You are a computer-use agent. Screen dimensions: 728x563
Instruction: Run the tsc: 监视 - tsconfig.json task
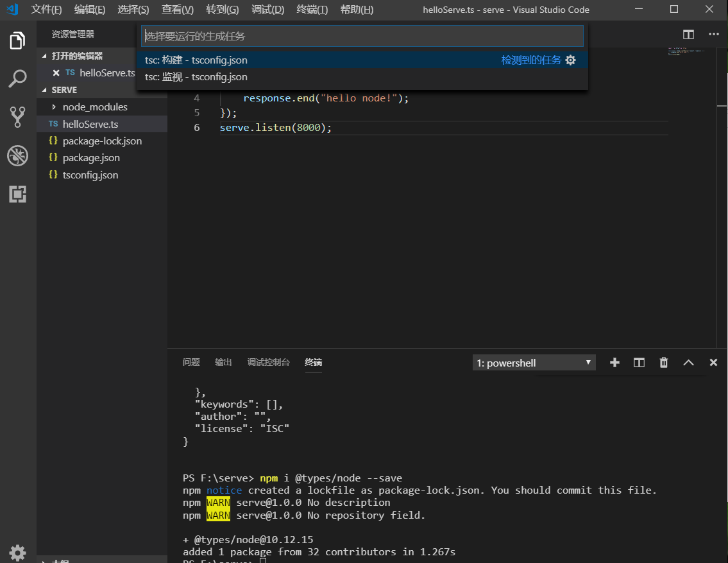[362, 76]
